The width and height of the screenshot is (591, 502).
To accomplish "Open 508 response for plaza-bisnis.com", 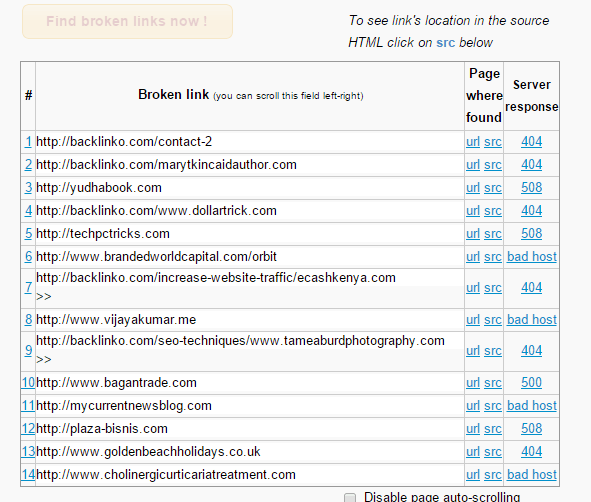I will point(531,429).
